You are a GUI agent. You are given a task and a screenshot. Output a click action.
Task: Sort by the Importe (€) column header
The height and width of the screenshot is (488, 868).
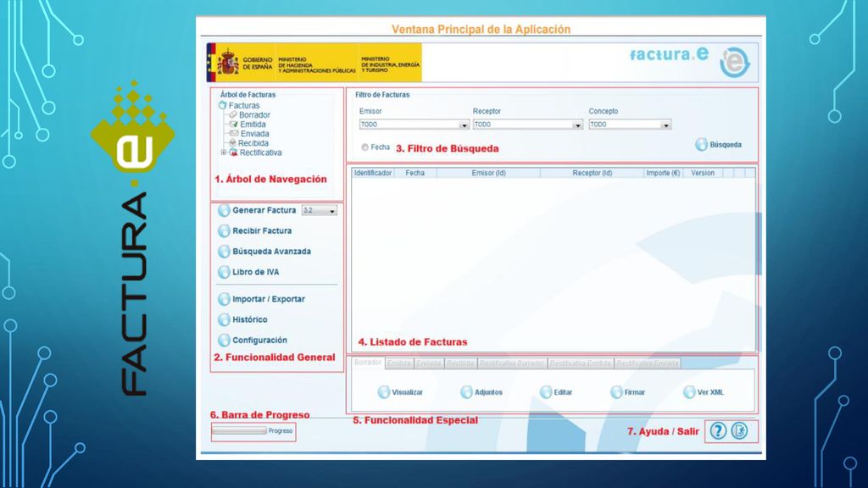pos(663,173)
